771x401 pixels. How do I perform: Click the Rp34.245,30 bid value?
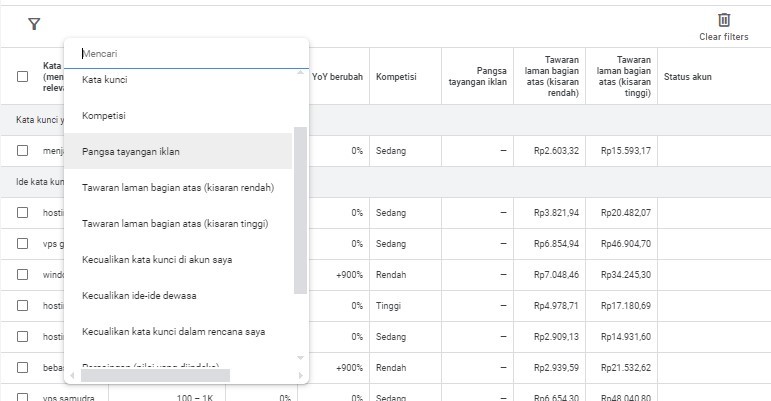pyautogui.click(x=625, y=275)
